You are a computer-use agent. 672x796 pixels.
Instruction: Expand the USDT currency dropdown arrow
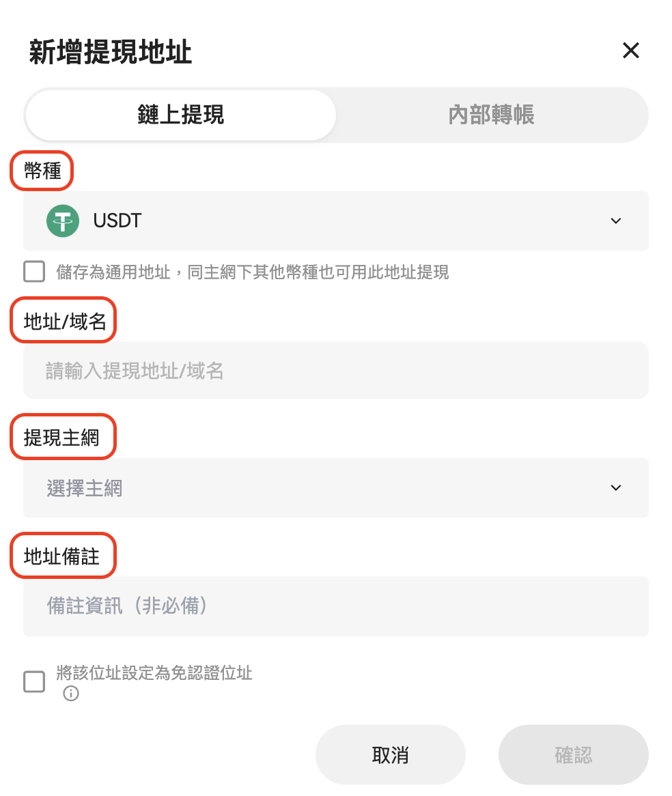click(x=616, y=221)
